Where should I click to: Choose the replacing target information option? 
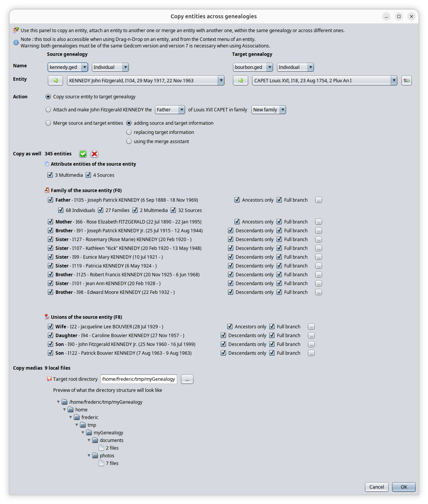129,132
